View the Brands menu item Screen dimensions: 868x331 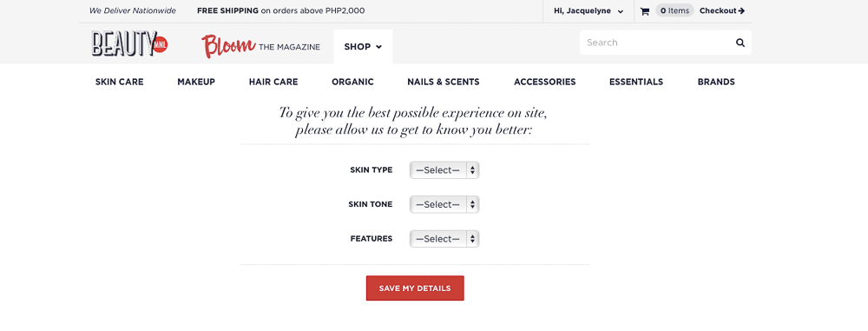click(716, 82)
